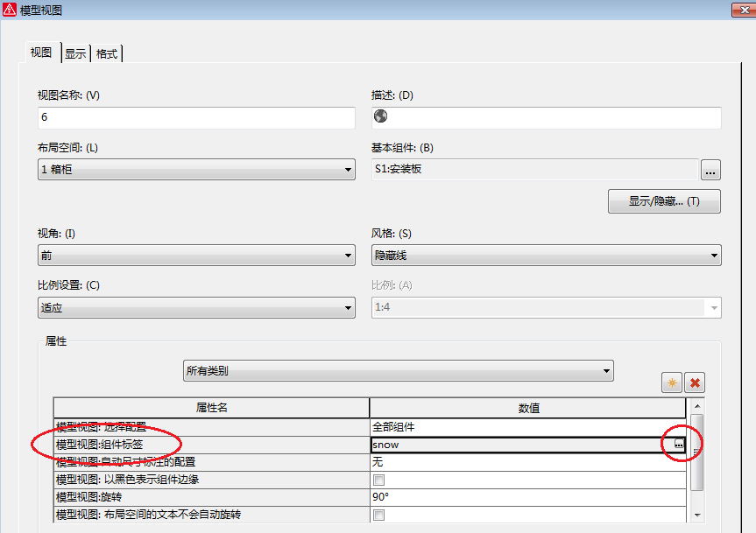756x533 pixels.
Task: Check 布局空间的文本不会自动旋转 option
Action: tap(378, 515)
